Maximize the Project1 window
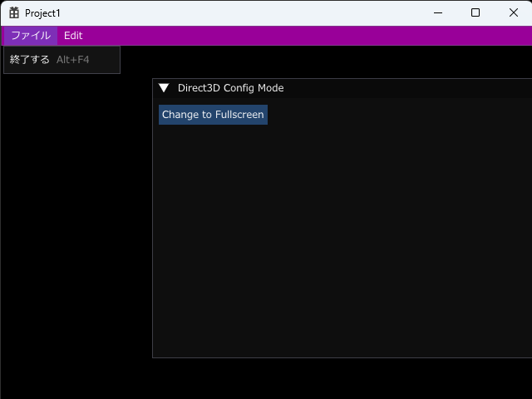 click(x=475, y=13)
